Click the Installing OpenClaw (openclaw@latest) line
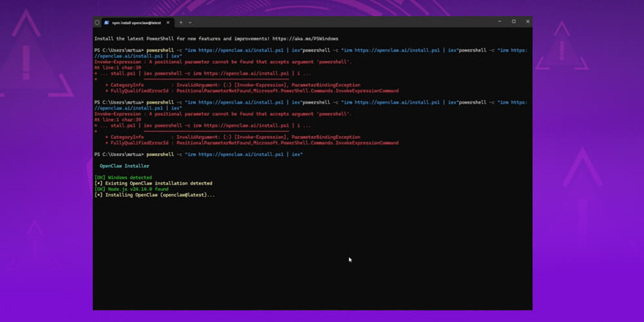This screenshot has height=322, width=644. pyautogui.click(x=155, y=195)
